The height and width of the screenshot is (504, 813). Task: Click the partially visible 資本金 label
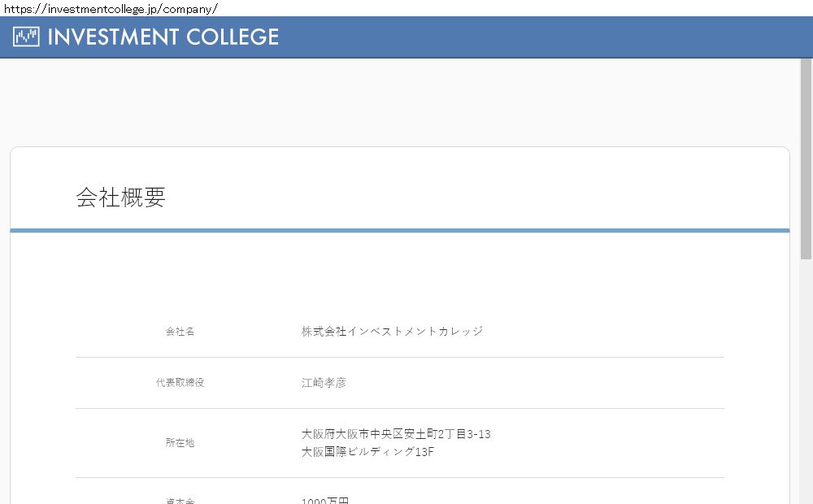(x=180, y=501)
